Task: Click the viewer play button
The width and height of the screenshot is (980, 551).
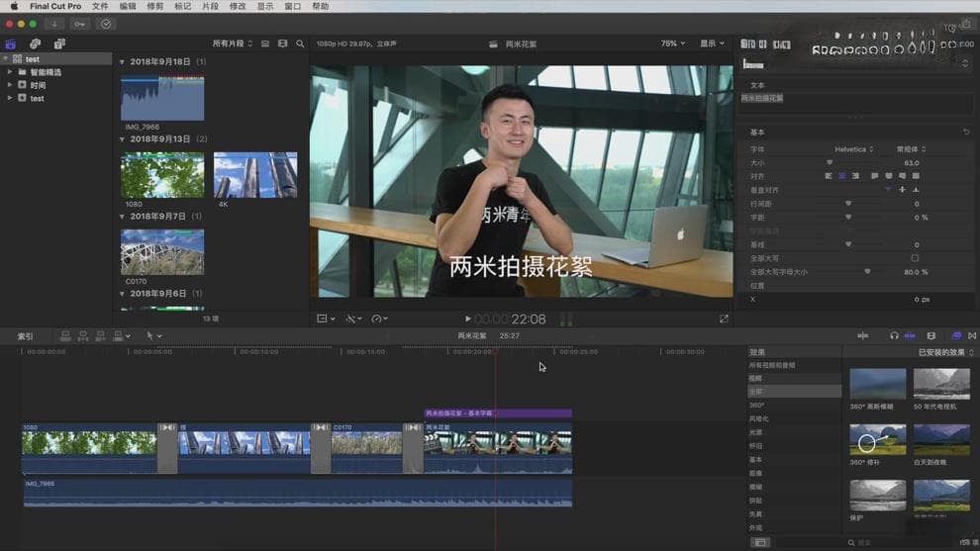Action: pyautogui.click(x=467, y=319)
